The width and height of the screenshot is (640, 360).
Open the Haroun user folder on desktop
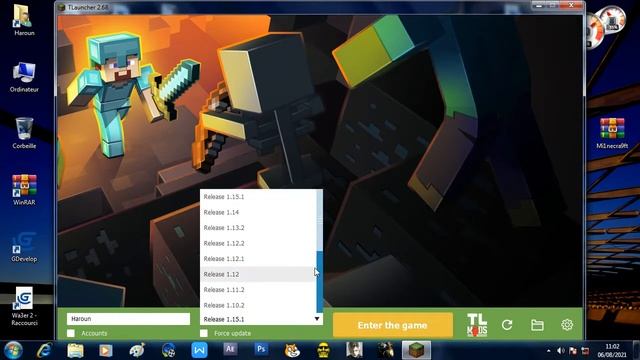(x=24, y=20)
